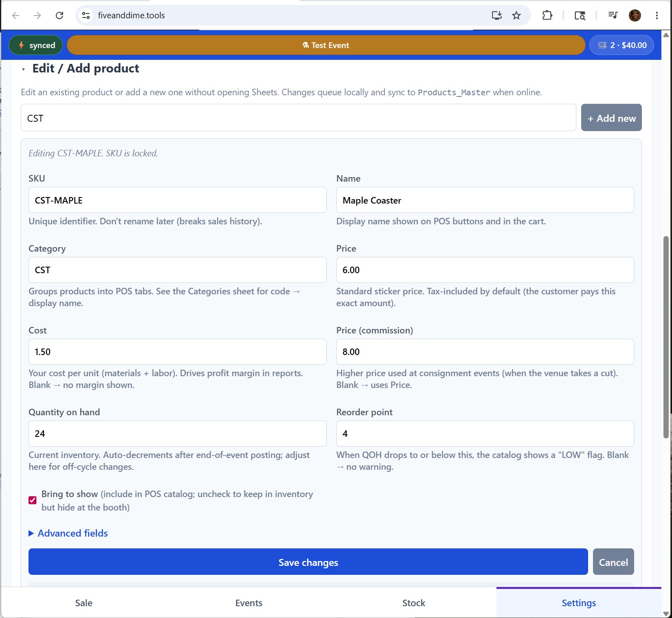Cancel the product edit

(x=613, y=562)
